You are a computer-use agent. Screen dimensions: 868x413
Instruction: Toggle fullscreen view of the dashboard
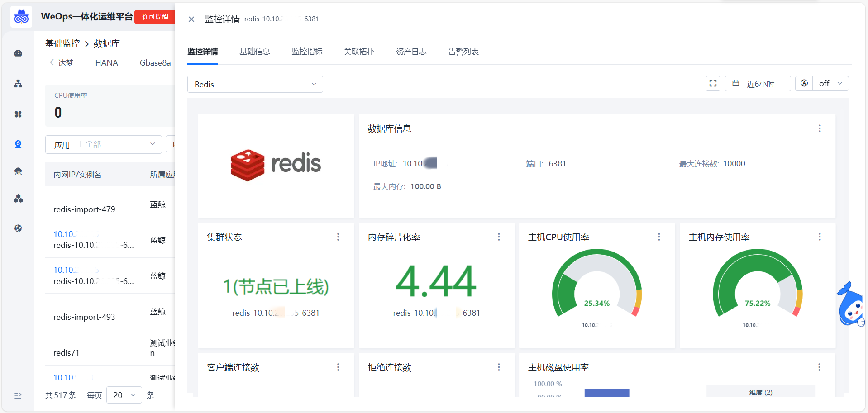pyautogui.click(x=713, y=83)
